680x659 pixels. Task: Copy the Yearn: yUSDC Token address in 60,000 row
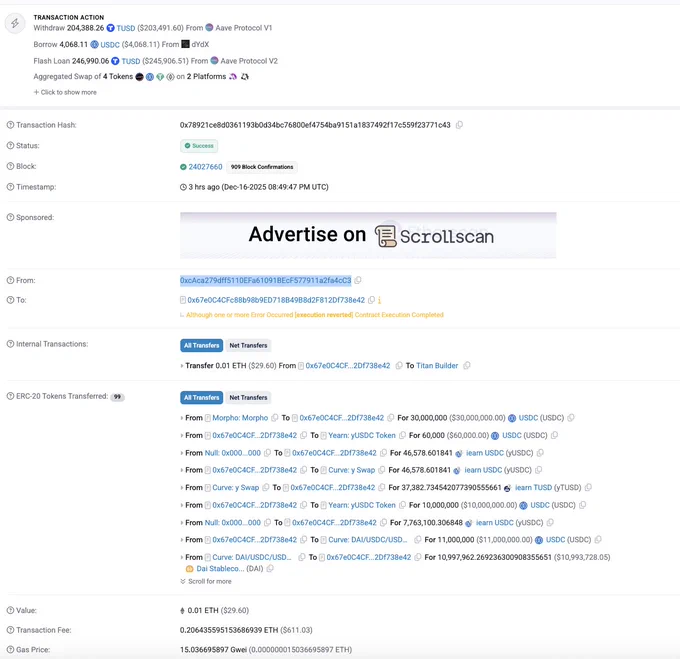tap(402, 435)
